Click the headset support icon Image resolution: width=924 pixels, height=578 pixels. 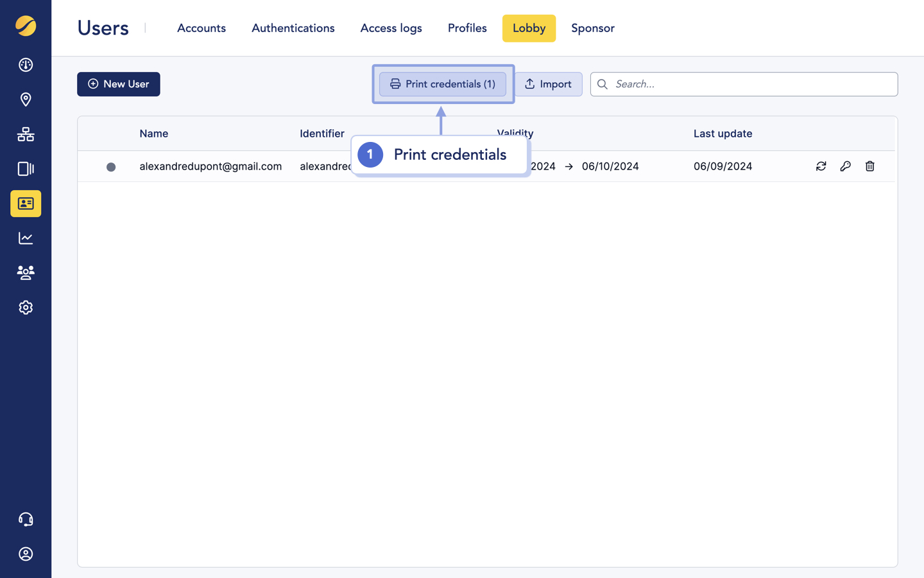coord(26,519)
